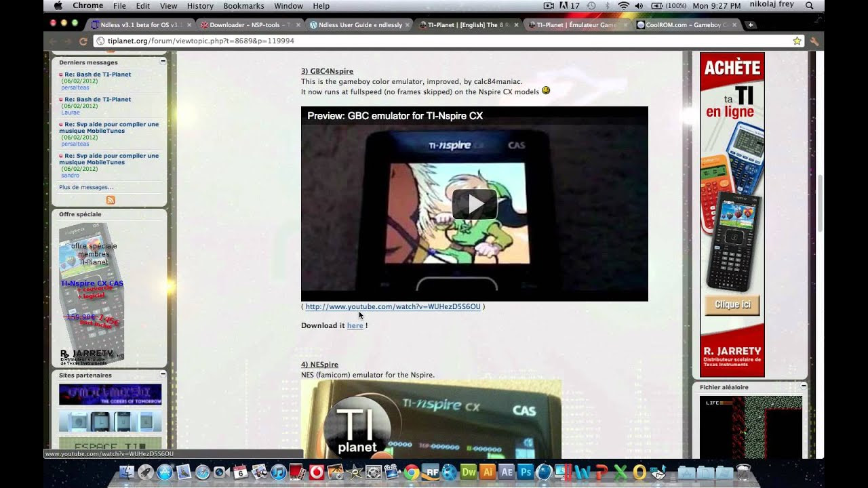Launch Dreamweaver from the dock

469,472
